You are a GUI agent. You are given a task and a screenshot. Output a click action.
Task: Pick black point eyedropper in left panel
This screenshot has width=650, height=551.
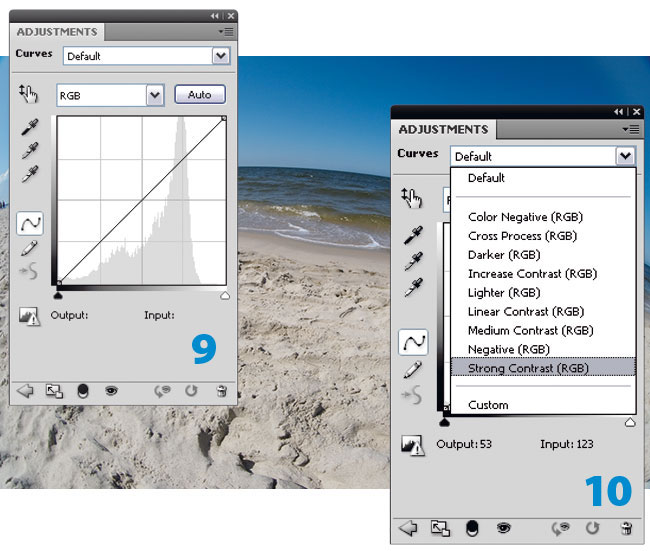pyautogui.click(x=30, y=127)
